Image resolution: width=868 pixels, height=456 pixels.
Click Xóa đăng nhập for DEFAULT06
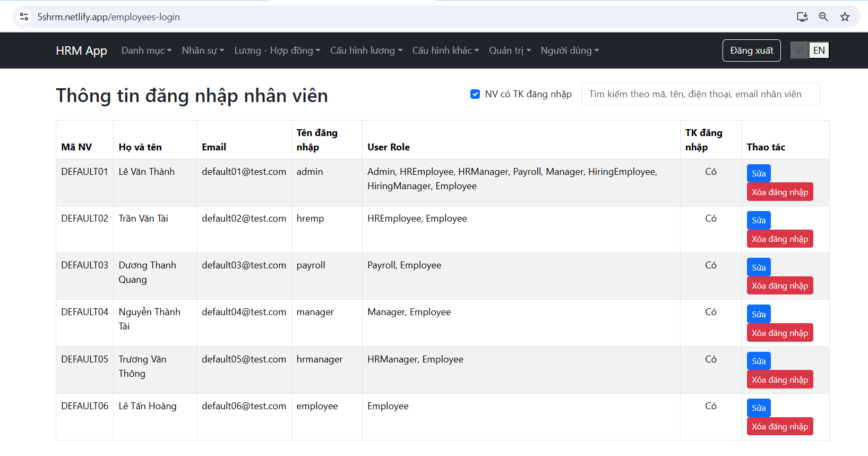click(x=780, y=426)
